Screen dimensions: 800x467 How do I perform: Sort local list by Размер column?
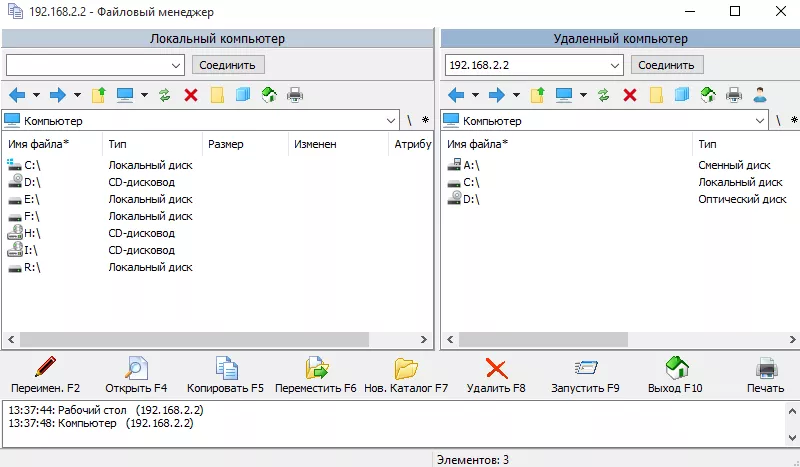pyautogui.click(x=245, y=144)
